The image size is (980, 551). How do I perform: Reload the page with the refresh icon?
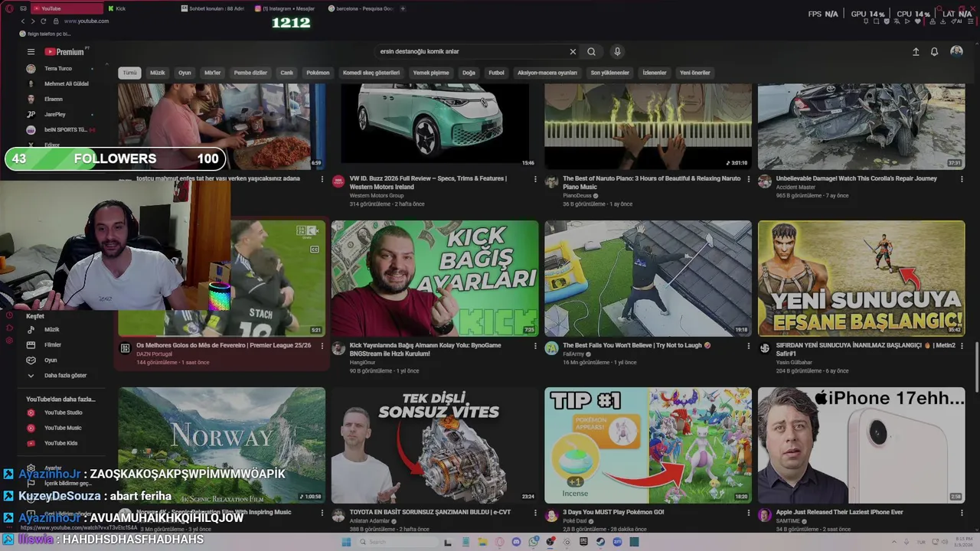[43, 21]
